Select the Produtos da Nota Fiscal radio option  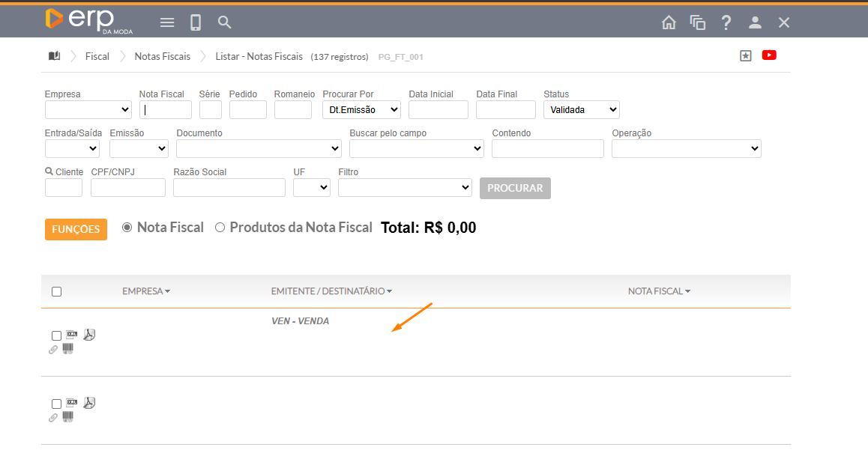[x=220, y=228]
